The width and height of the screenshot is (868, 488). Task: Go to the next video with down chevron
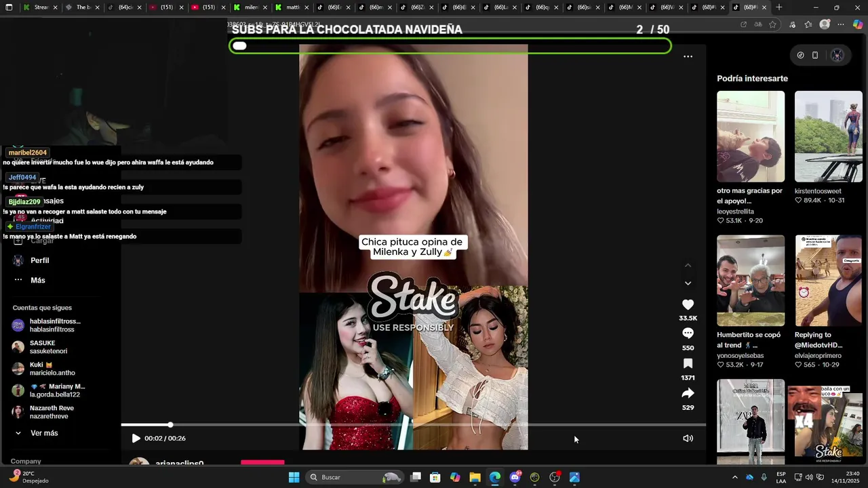(x=688, y=283)
